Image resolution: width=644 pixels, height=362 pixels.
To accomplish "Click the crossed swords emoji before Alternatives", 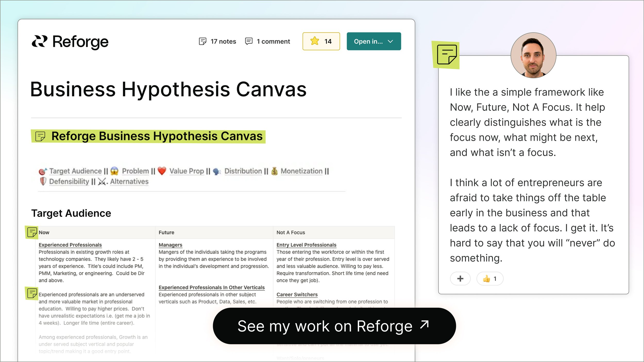I will (x=102, y=182).
